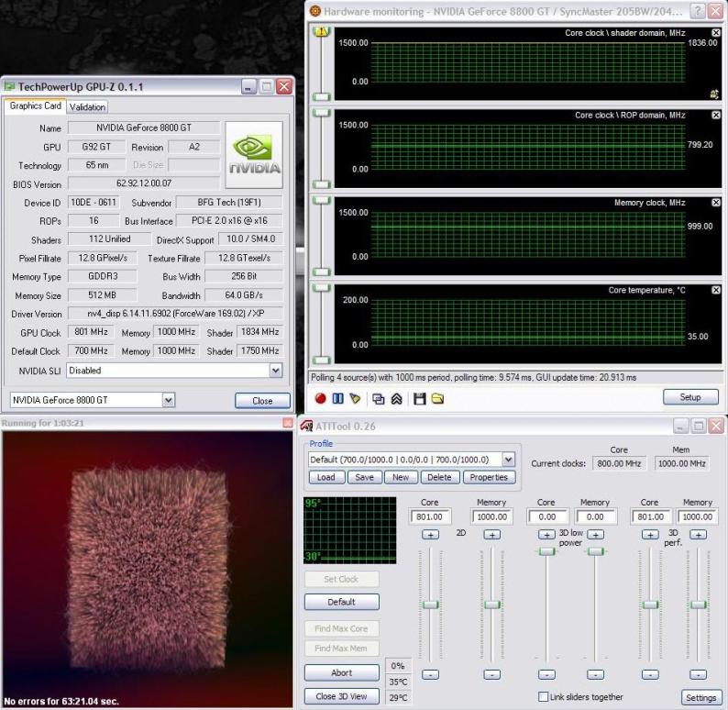Pause monitoring with the blue pause icon
This screenshot has height=710, width=728.
pyautogui.click(x=338, y=398)
